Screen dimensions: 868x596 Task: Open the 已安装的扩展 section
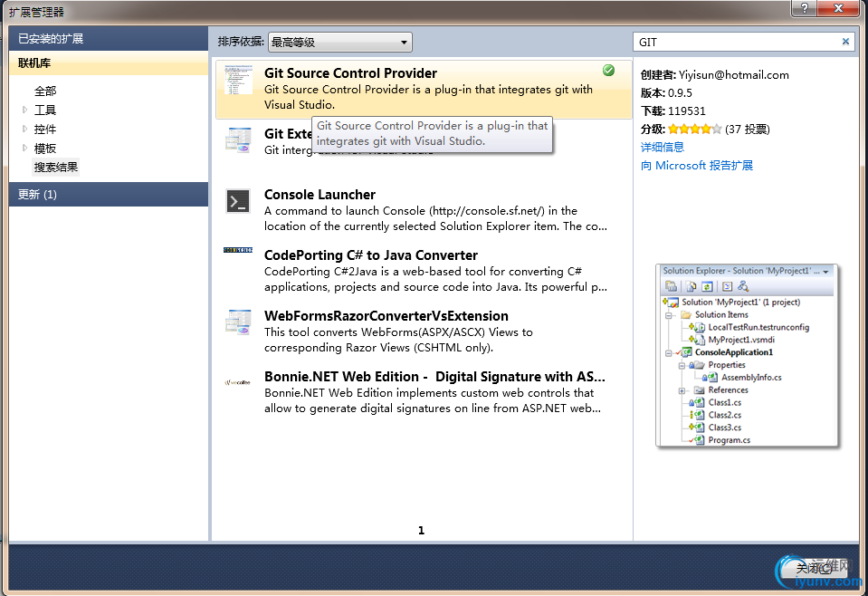(x=109, y=38)
